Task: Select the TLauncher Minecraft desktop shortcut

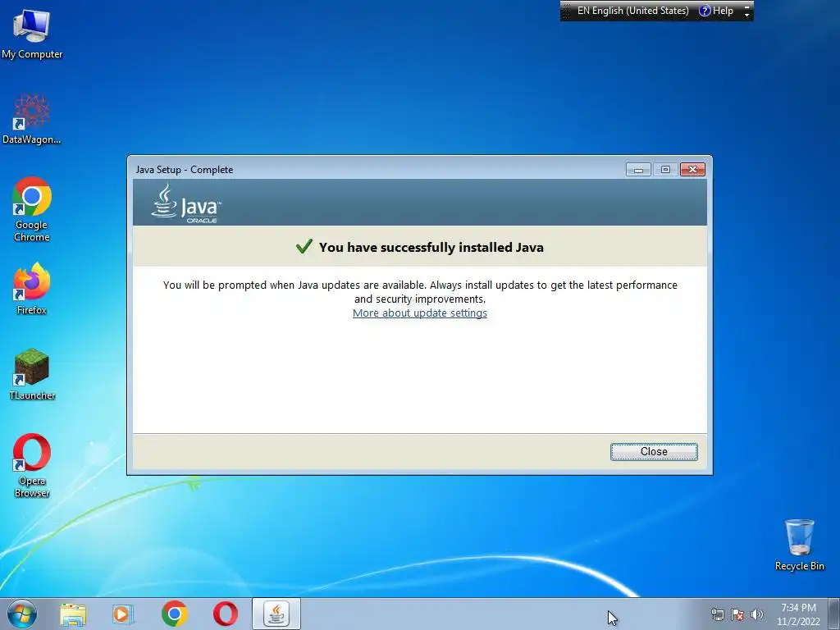Action: tap(32, 374)
